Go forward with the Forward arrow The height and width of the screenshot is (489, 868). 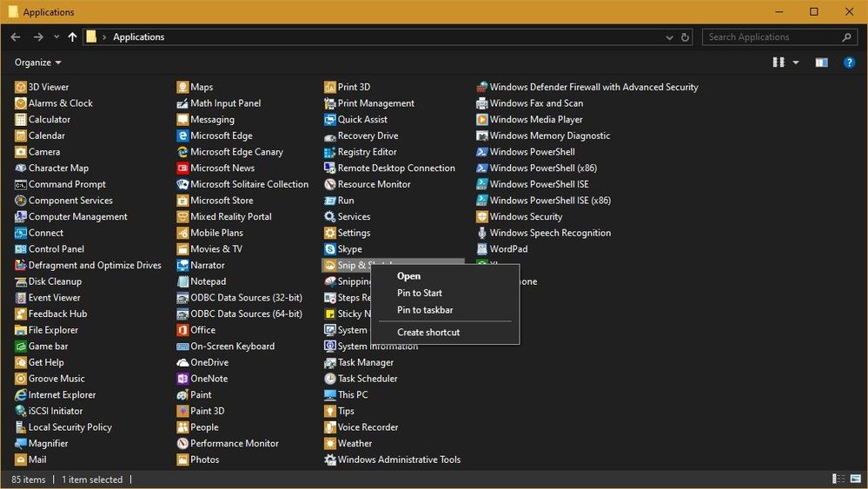(x=38, y=37)
